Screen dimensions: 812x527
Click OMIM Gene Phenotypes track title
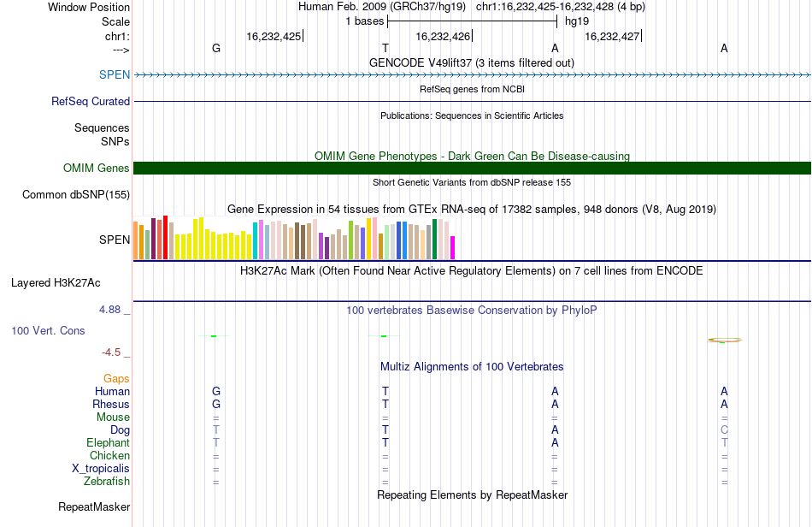(472, 156)
